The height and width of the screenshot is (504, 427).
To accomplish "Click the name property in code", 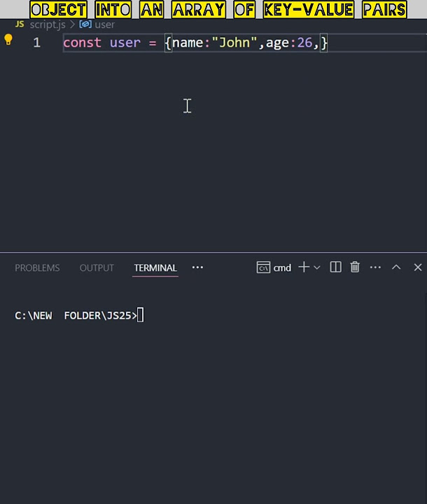I will [188, 43].
